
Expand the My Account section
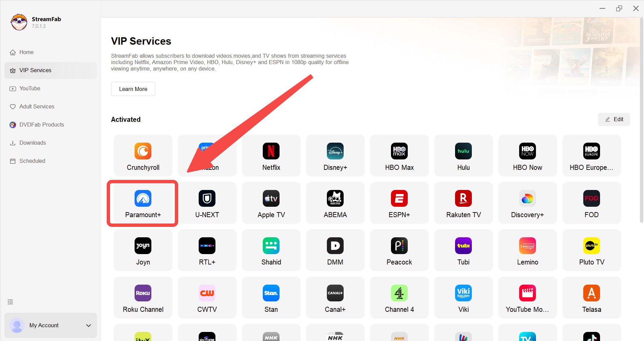50,325
